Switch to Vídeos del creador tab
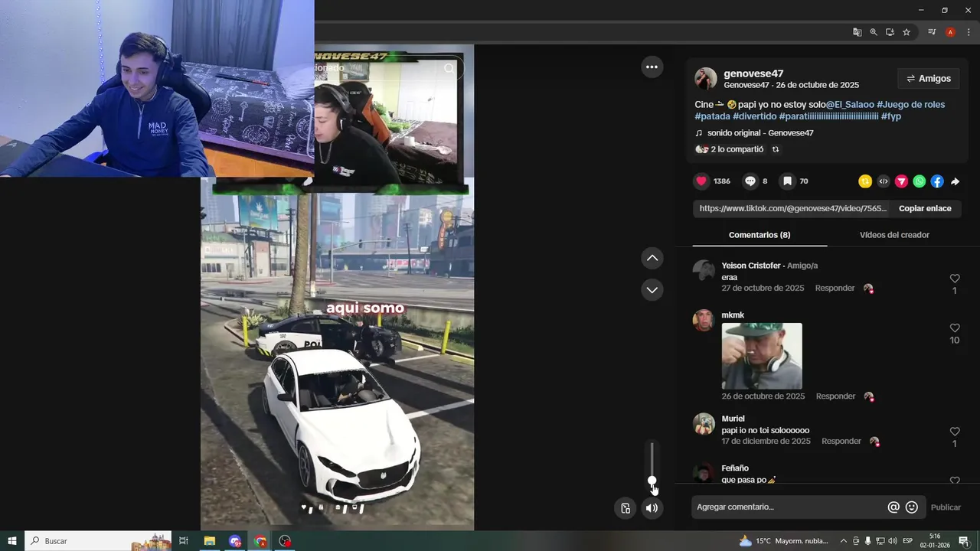Image resolution: width=980 pixels, height=551 pixels. pyautogui.click(x=894, y=235)
